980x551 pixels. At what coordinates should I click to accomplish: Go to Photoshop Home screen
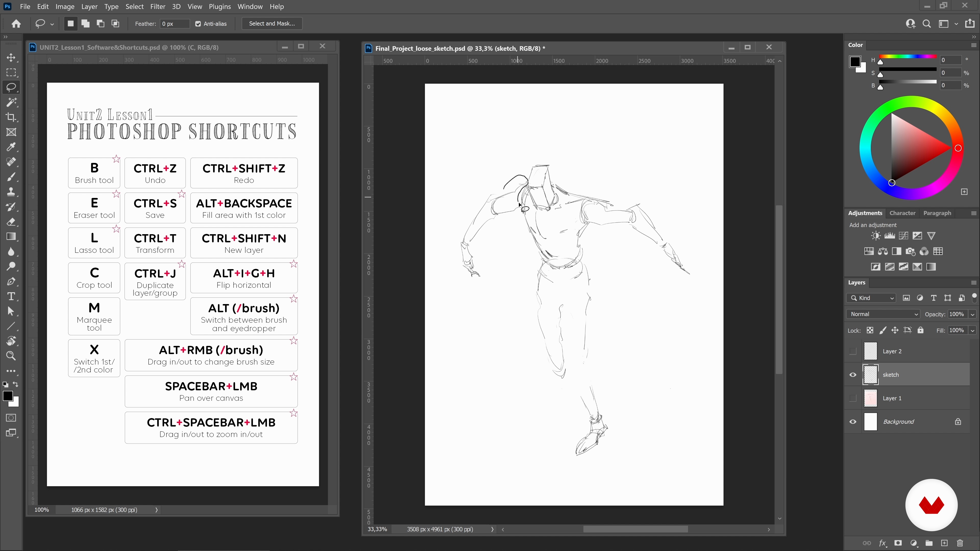(x=16, y=23)
